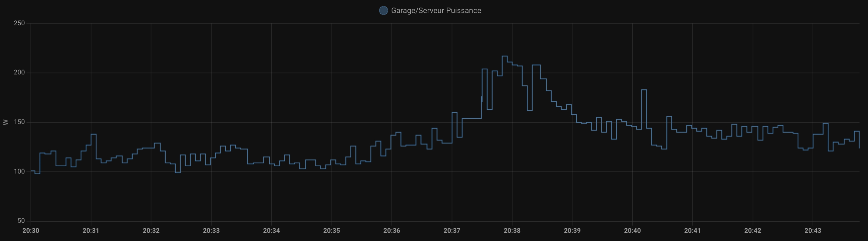
Task: Click the 100 value on the power axis
Action: 19,171
